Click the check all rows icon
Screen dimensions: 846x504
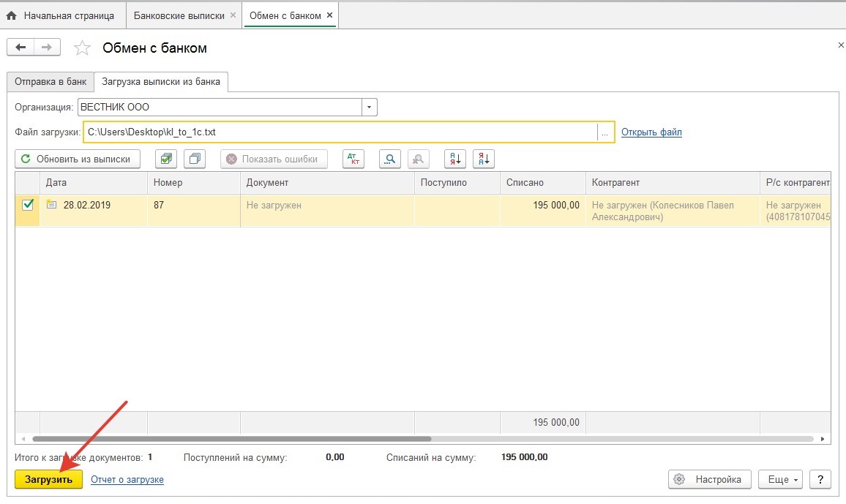pos(166,159)
